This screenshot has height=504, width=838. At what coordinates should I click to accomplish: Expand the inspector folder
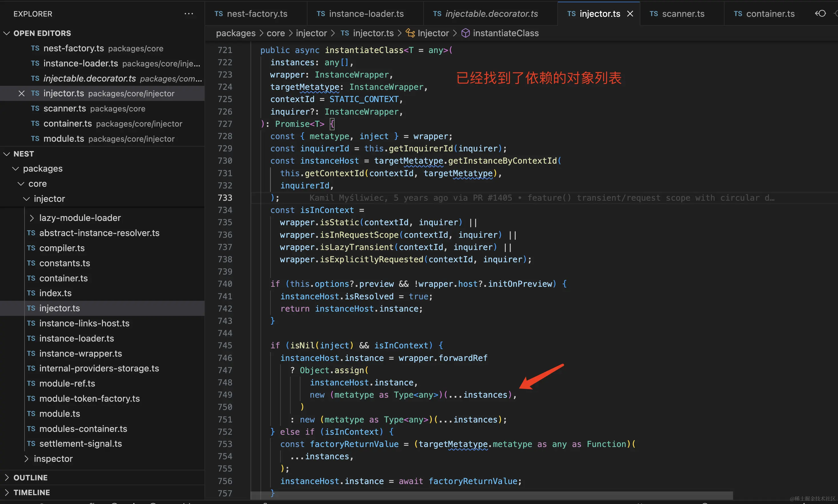pyautogui.click(x=26, y=459)
